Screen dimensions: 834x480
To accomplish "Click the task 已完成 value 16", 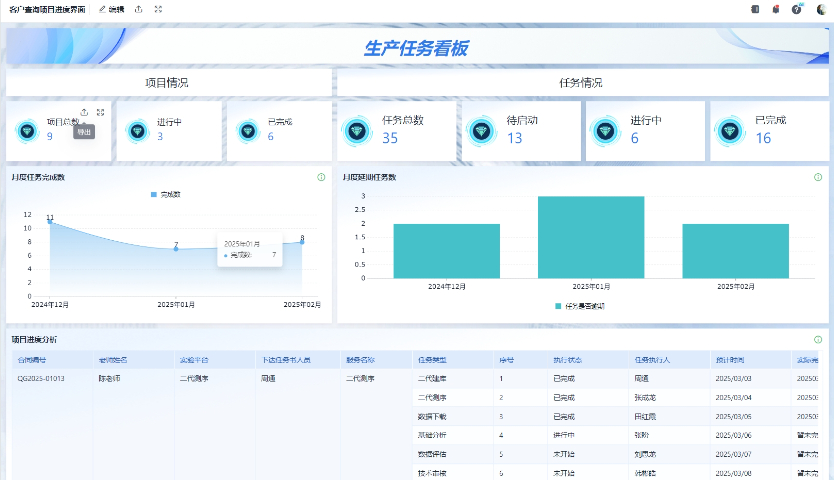I will tap(763, 138).
